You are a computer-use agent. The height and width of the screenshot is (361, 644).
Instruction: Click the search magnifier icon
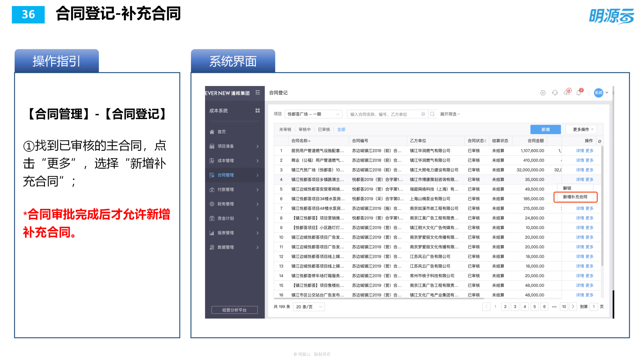pyautogui.click(x=432, y=114)
